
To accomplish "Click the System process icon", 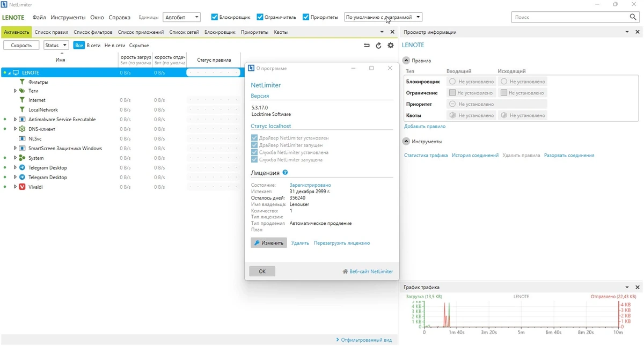I will tap(22, 158).
